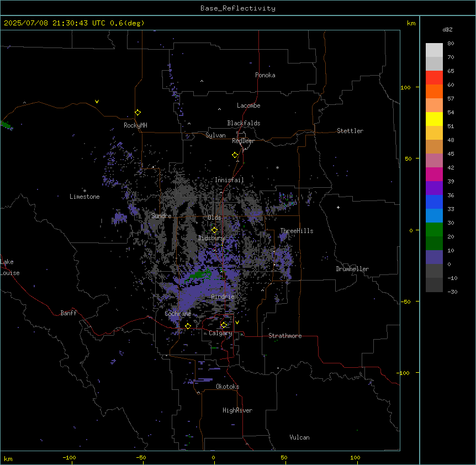
Task: Click the Drumheller label
Action: 352,269
